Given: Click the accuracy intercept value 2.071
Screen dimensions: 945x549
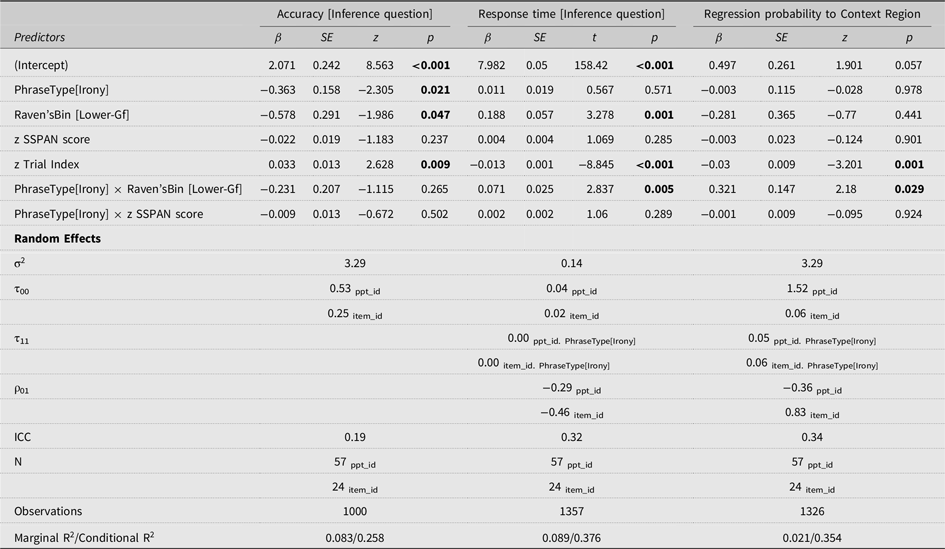Looking at the screenshot, I should click(282, 65).
